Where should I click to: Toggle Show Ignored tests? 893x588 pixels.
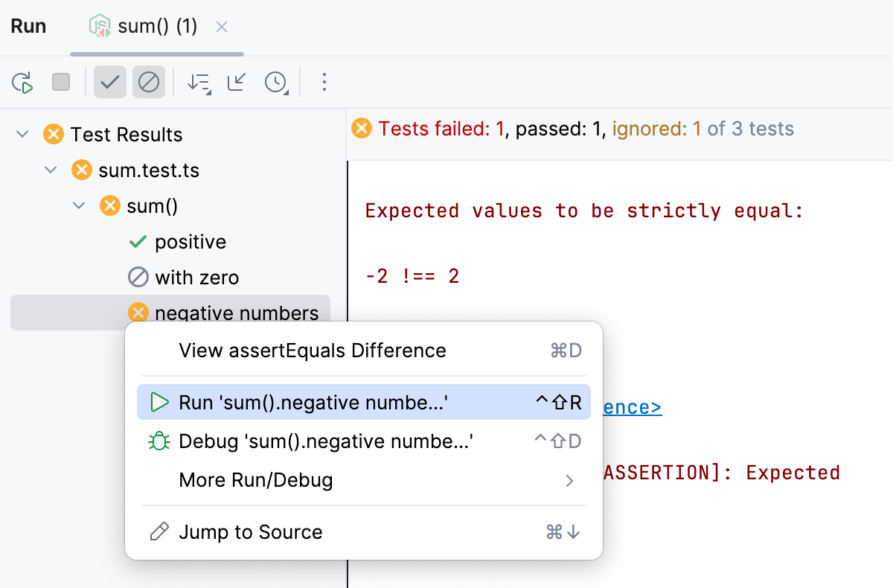point(148,82)
